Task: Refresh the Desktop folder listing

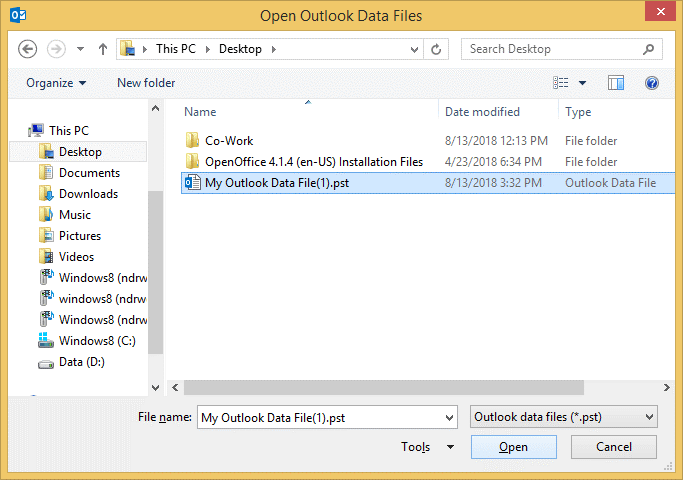Action: (436, 48)
